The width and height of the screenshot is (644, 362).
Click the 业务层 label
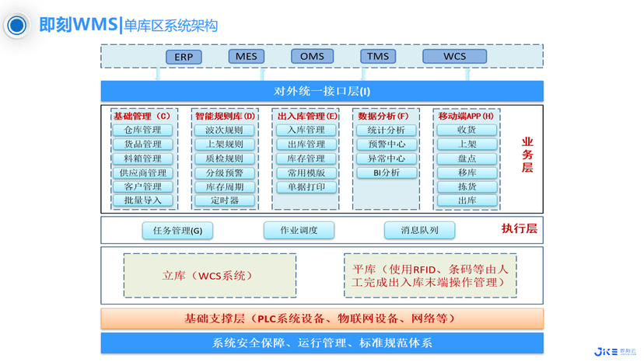click(527, 155)
